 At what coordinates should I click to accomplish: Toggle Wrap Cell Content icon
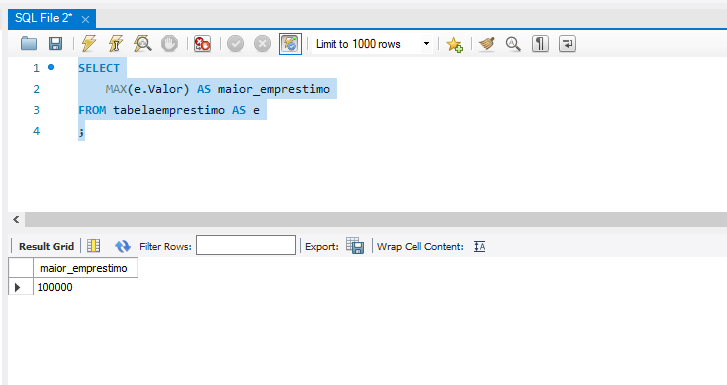pyautogui.click(x=479, y=246)
